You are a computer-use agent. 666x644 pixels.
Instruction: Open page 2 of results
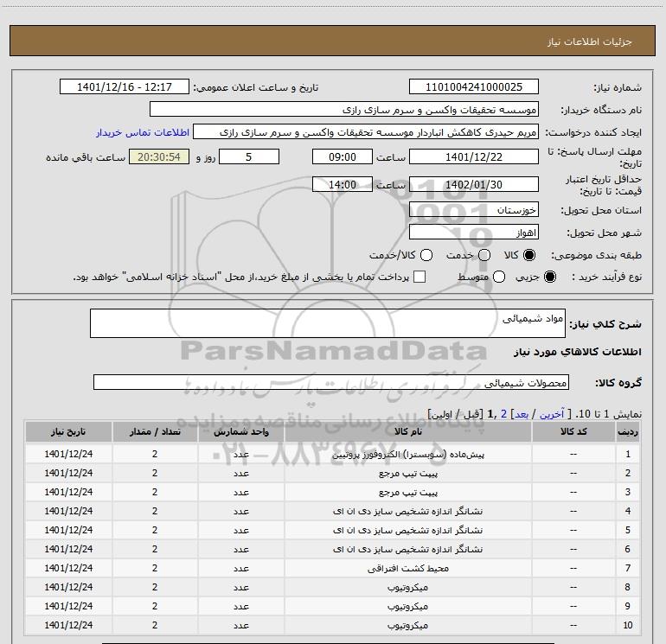[503, 414]
